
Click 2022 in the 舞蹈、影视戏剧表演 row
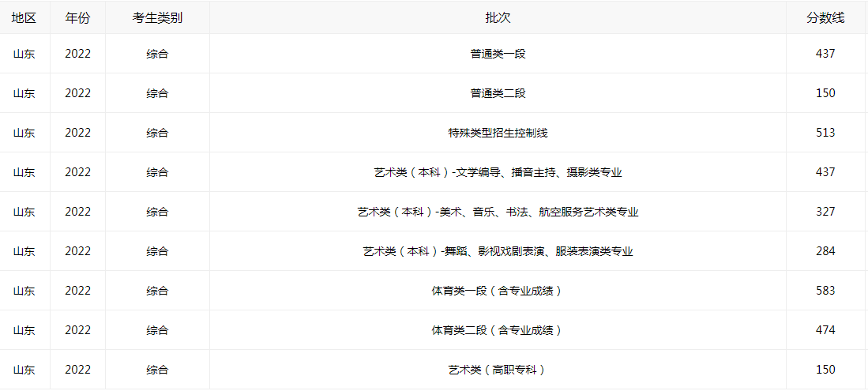(77, 251)
